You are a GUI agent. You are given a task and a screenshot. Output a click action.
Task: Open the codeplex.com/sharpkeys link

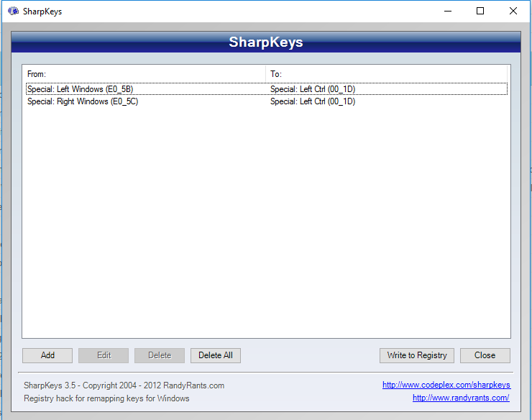(446, 385)
